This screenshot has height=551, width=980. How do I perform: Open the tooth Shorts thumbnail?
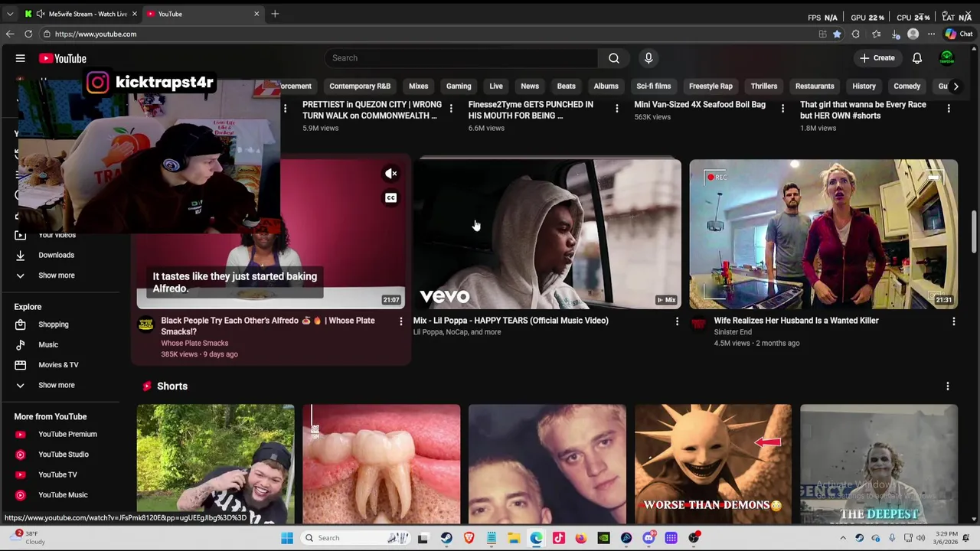[x=381, y=464]
